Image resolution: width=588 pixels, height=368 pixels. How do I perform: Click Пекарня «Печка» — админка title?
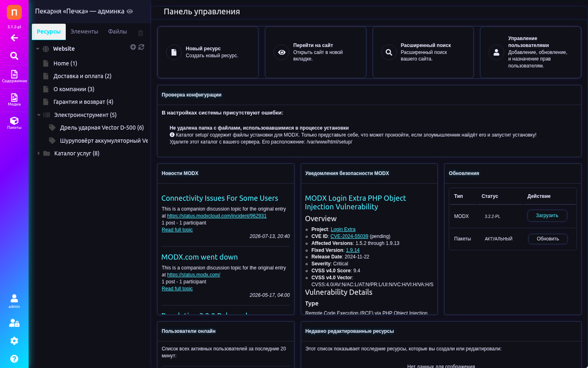point(80,11)
